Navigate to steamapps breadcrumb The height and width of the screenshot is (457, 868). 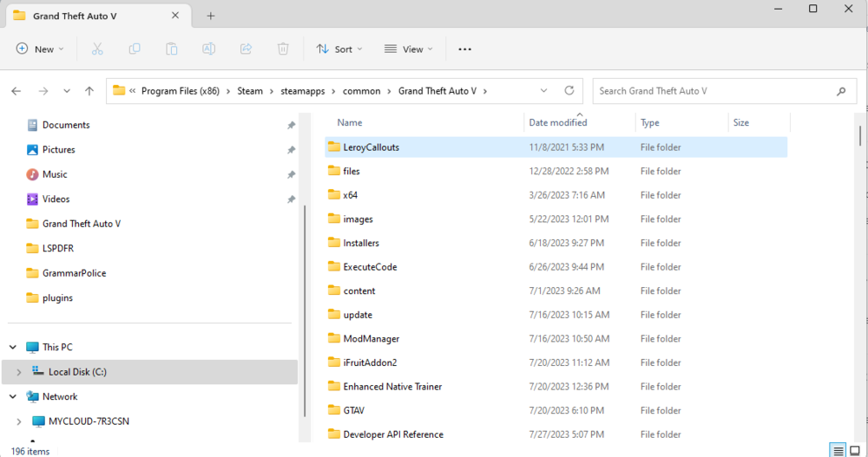tap(303, 91)
